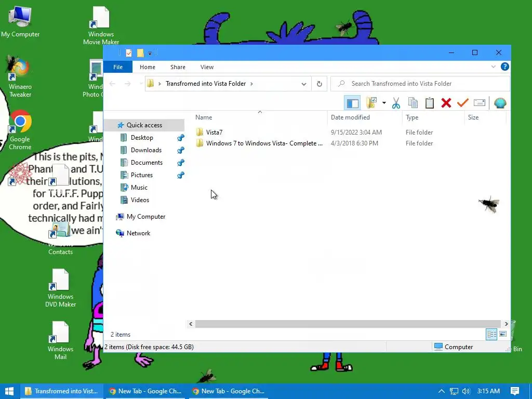Open the folder options dropdown arrow
Screen dimensions: 532x399
(x=384, y=103)
